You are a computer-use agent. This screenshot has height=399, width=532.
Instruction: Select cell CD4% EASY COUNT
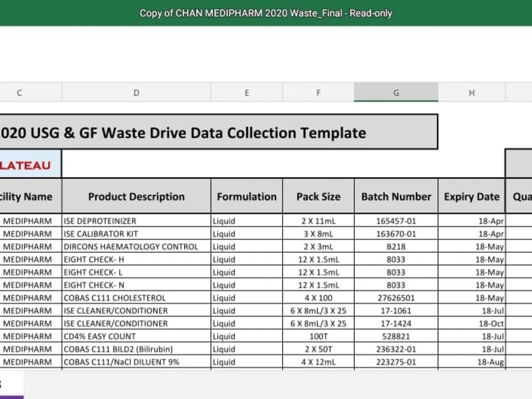(136, 336)
